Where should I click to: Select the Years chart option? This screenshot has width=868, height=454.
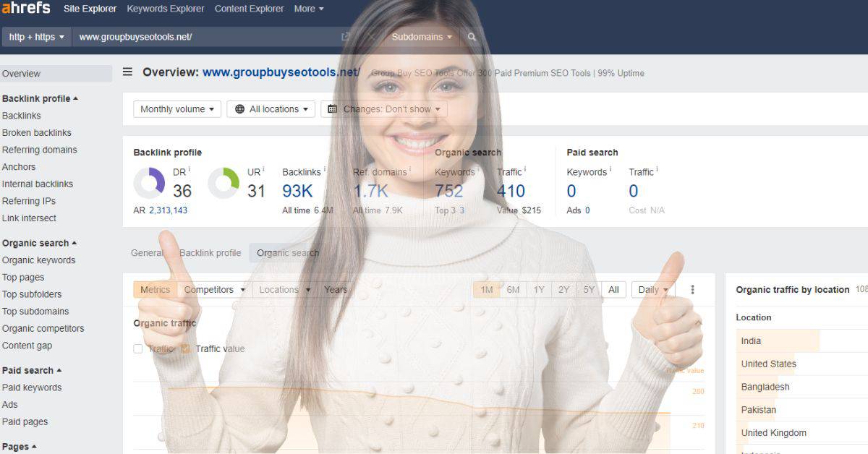pos(336,289)
